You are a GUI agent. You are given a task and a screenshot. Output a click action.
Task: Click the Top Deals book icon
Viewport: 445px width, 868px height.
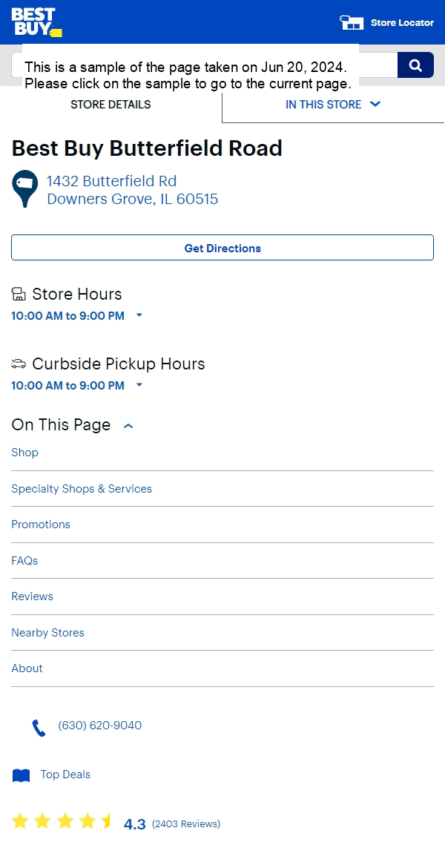tap(21, 775)
